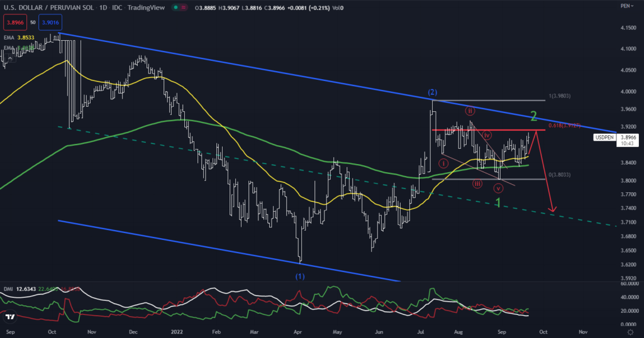The width and height of the screenshot is (644, 338).
Task: Open the PEN currency dropdown
Action: [x=626, y=6]
